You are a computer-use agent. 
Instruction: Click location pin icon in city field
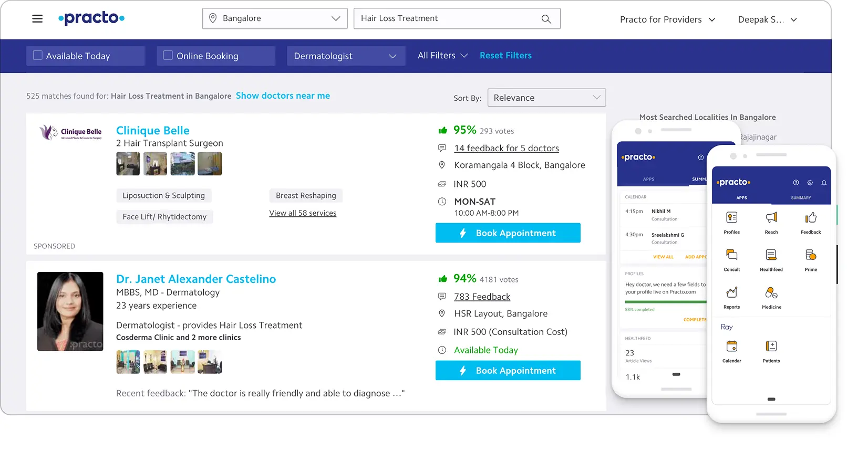(213, 18)
